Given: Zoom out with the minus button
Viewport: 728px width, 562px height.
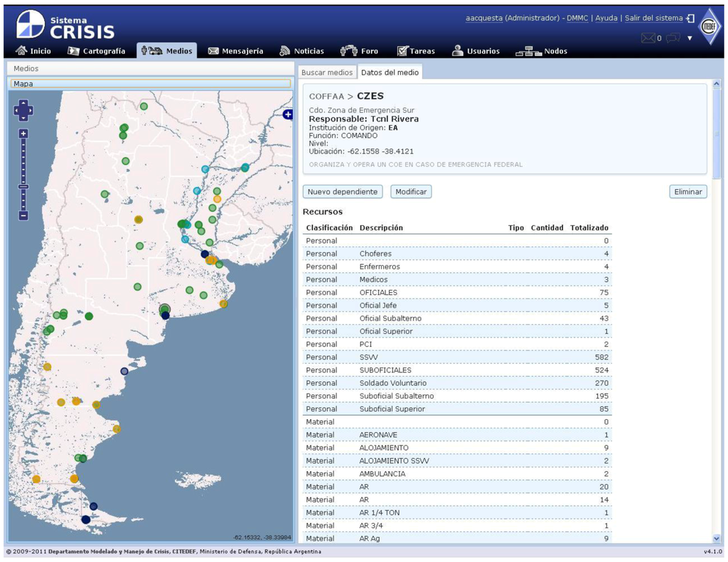Looking at the screenshot, I should pyautogui.click(x=23, y=215).
